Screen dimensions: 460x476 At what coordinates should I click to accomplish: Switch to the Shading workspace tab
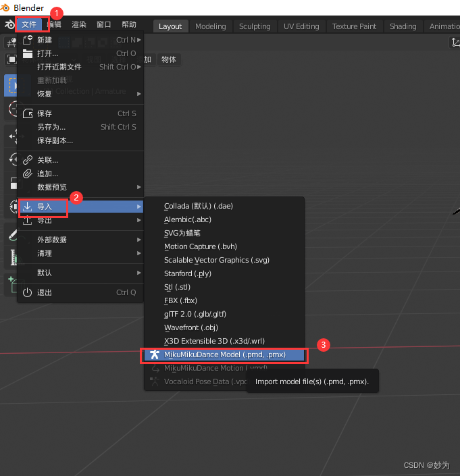pos(403,26)
